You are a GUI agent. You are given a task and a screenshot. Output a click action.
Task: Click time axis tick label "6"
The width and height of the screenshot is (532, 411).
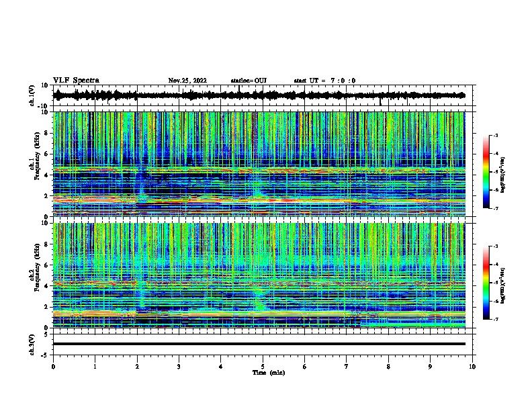pyautogui.click(x=305, y=367)
